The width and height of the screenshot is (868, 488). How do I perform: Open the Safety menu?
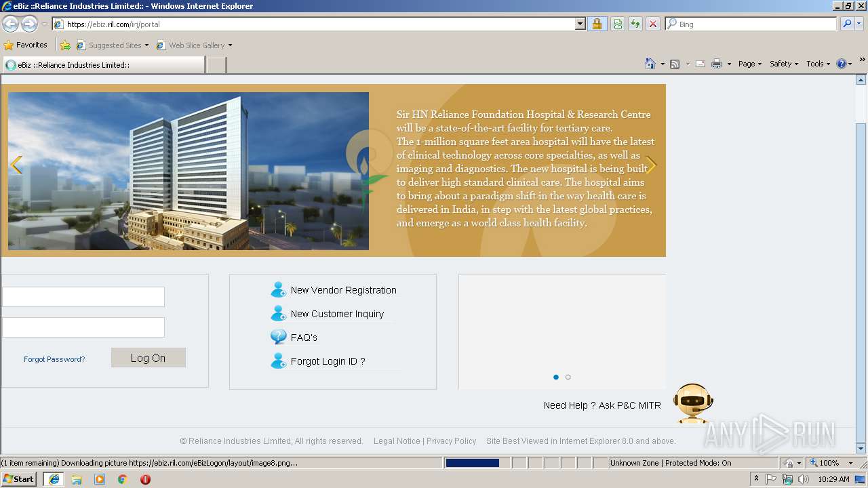(784, 64)
